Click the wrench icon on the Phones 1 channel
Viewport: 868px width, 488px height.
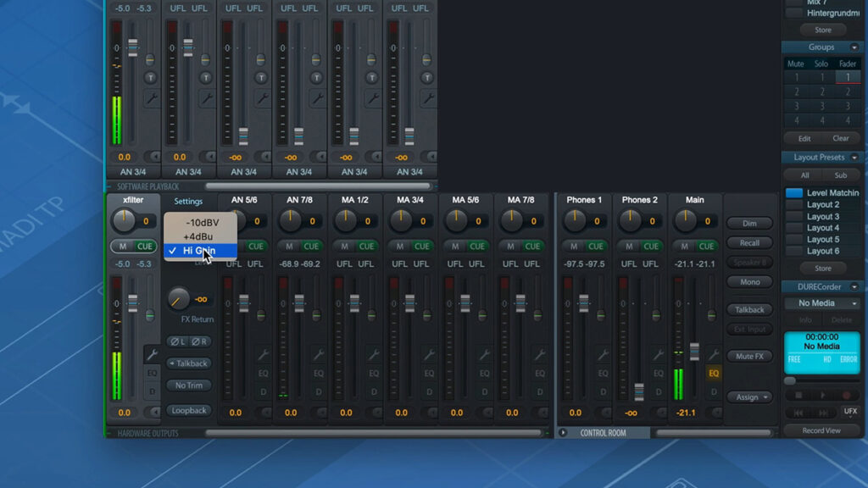click(x=603, y=355)
